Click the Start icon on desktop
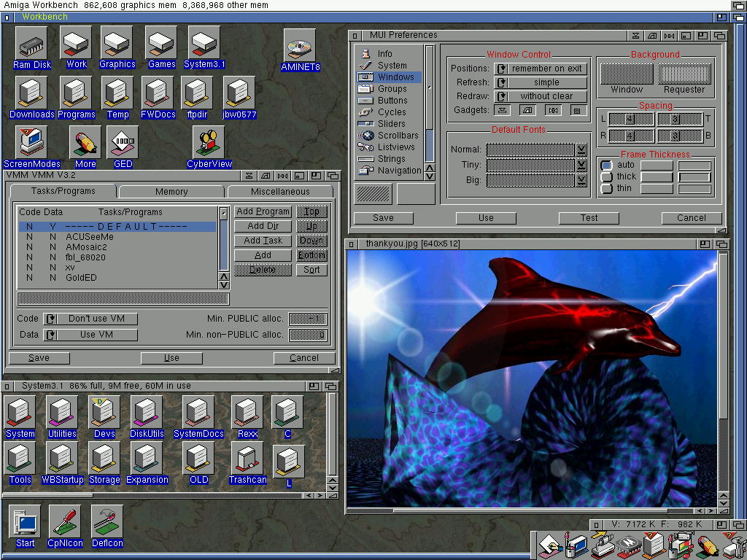747x560 pixels. [x=26, y=524]
